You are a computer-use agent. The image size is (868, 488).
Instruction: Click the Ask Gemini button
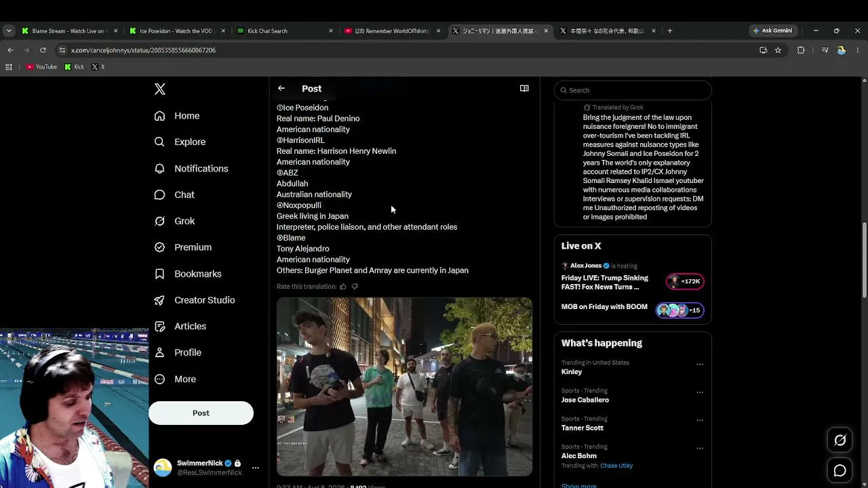coord(772,30)
